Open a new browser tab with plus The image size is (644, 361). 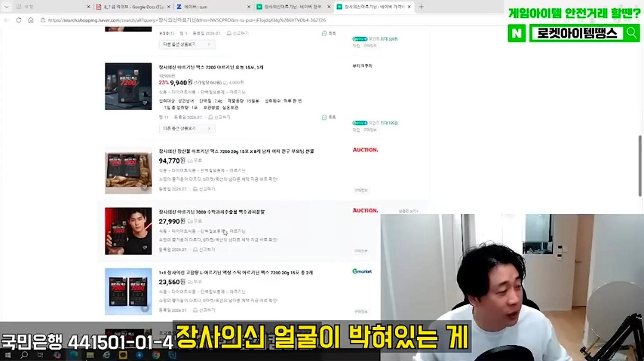coord(421,7)
